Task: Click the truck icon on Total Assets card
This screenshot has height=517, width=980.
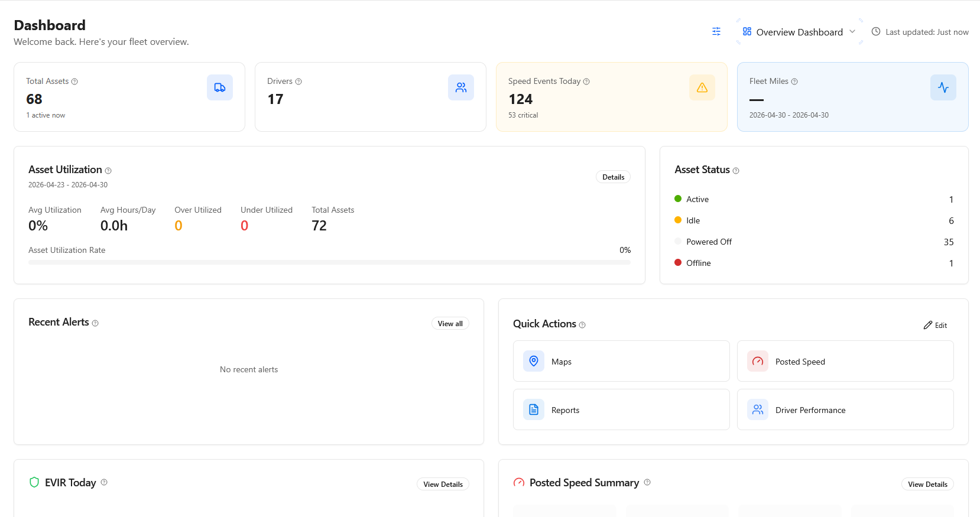Action: [220, 87]
